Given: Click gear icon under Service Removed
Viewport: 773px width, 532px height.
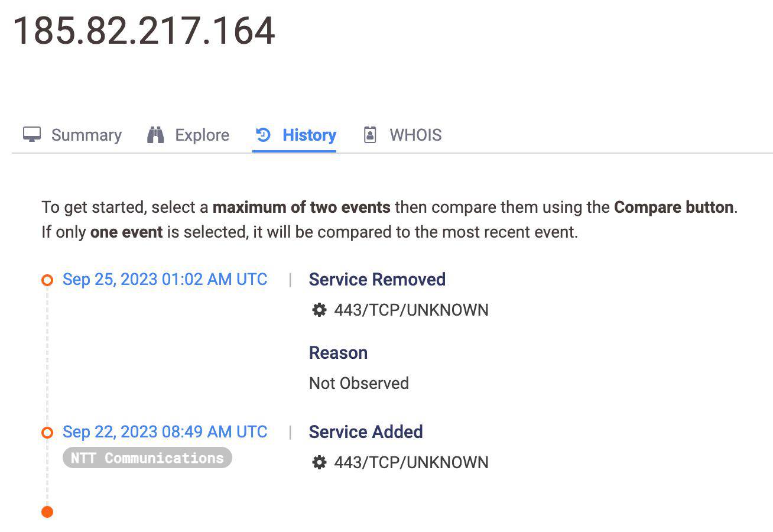Looking at the screenshot, I should point(319,310).
